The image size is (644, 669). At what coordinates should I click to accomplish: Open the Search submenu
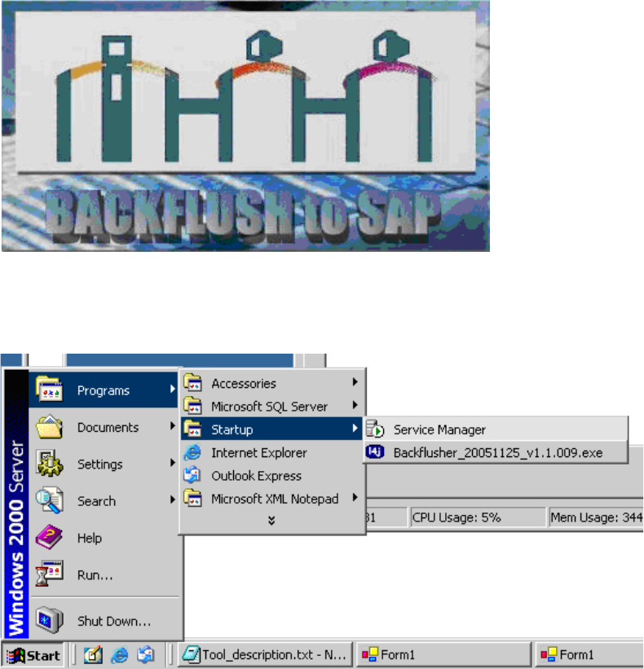click(x=104, y=500)
